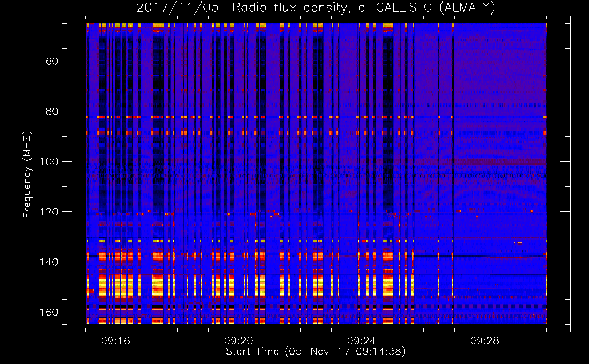Click the 100 frequency tick label
The width and height of the screenshot is (589, 364).
pyautogui.click(x=49, y=162)
